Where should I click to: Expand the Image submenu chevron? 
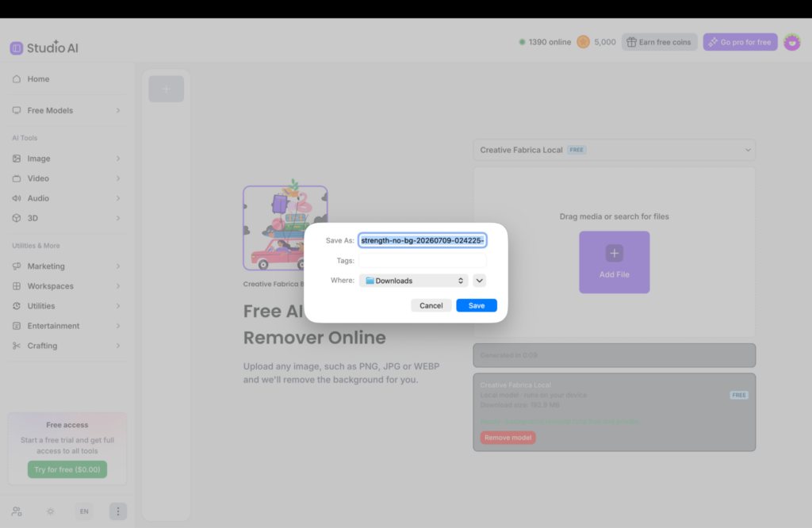tap(118, 159)
